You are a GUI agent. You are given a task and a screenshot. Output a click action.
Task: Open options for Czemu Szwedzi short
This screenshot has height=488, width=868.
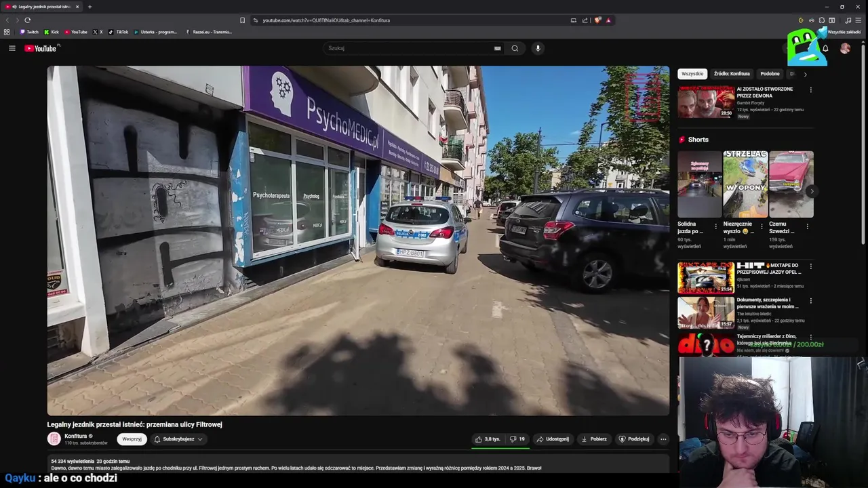[807, 226]
